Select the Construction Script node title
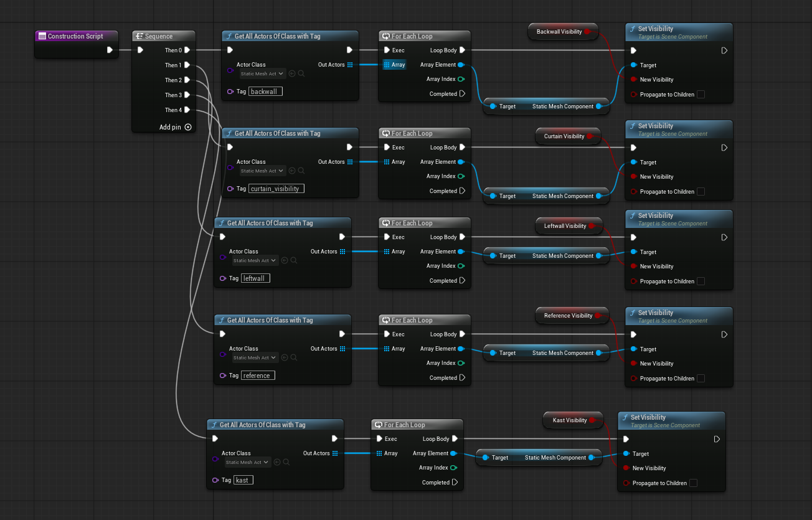 [x=75, y=36]
